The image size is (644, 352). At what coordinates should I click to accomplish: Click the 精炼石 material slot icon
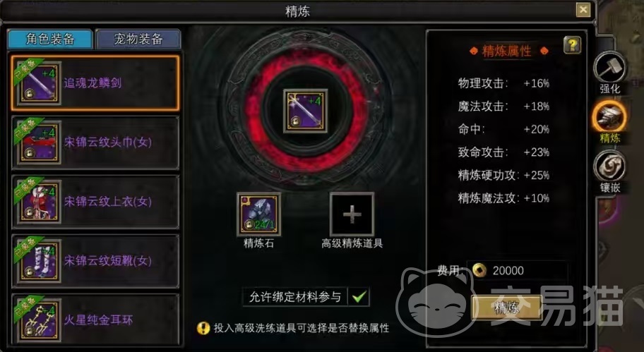[258, 214]
